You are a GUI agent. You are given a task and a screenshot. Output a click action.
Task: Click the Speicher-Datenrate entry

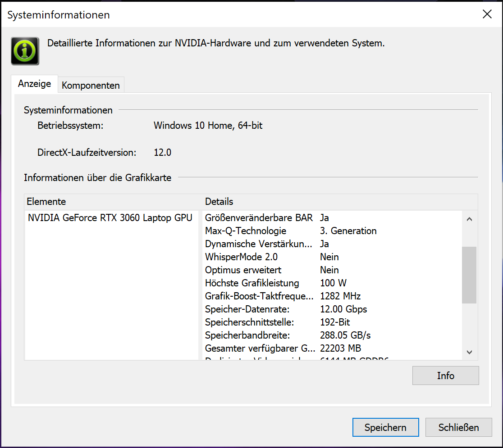247,309
